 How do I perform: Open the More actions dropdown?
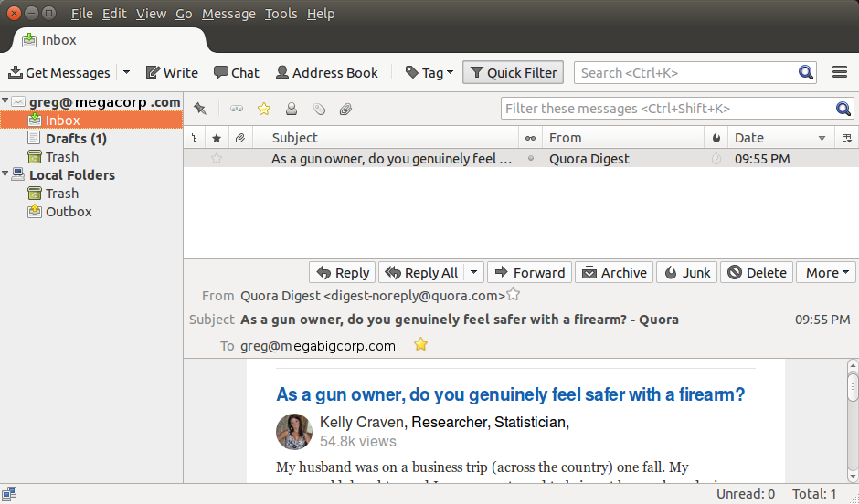(x=826, y=272)
